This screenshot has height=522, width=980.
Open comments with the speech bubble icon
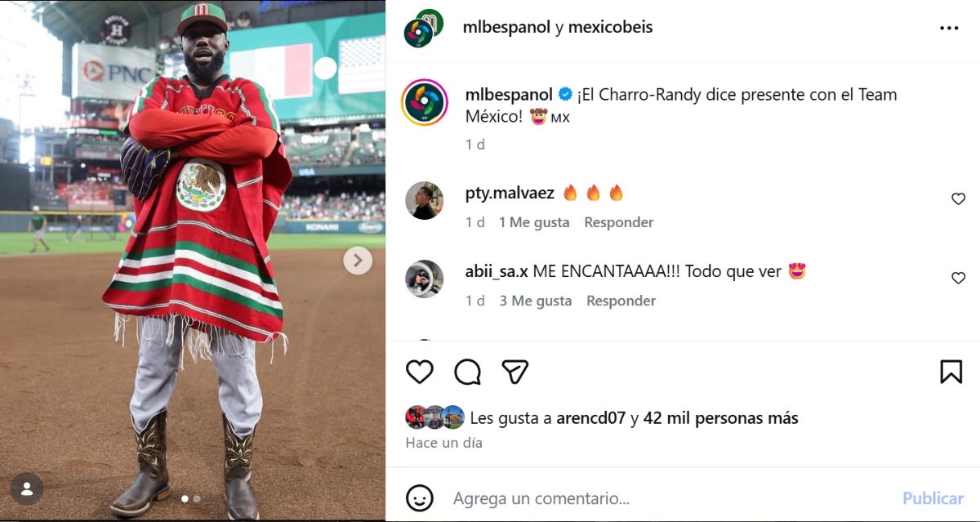tap(467, 372)
